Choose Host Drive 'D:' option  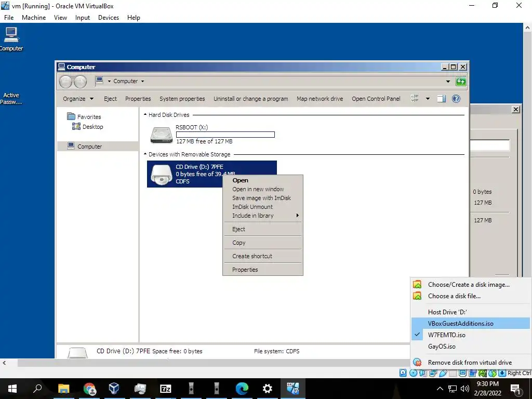coord(470,312)
